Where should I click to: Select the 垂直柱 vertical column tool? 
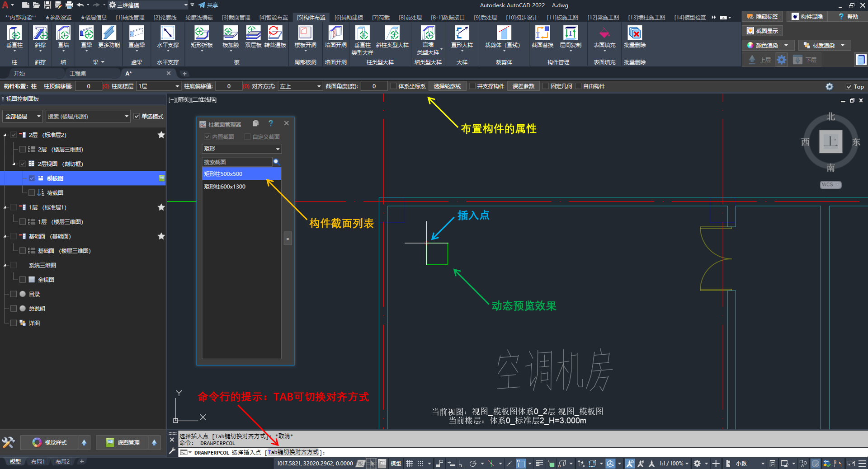coord(14,33)
